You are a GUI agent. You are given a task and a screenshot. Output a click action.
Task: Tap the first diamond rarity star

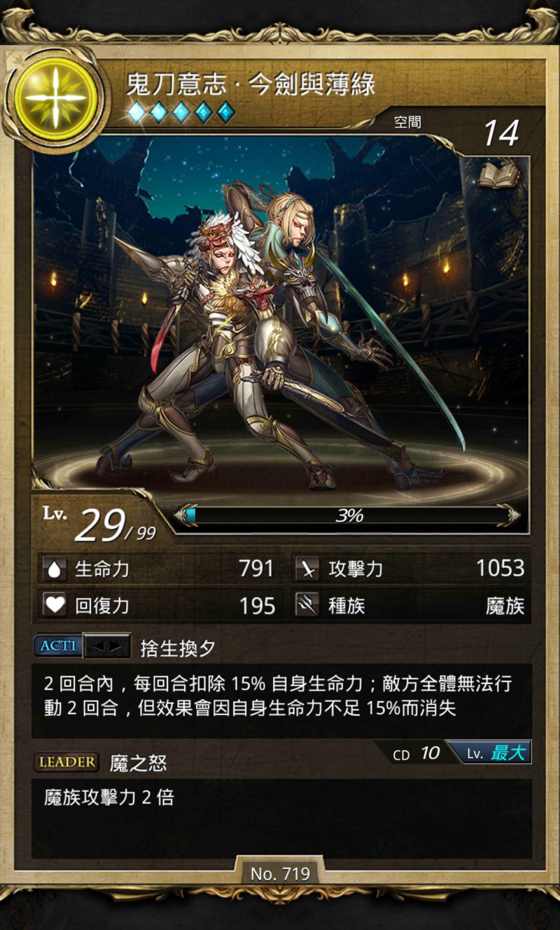[136, 113]
